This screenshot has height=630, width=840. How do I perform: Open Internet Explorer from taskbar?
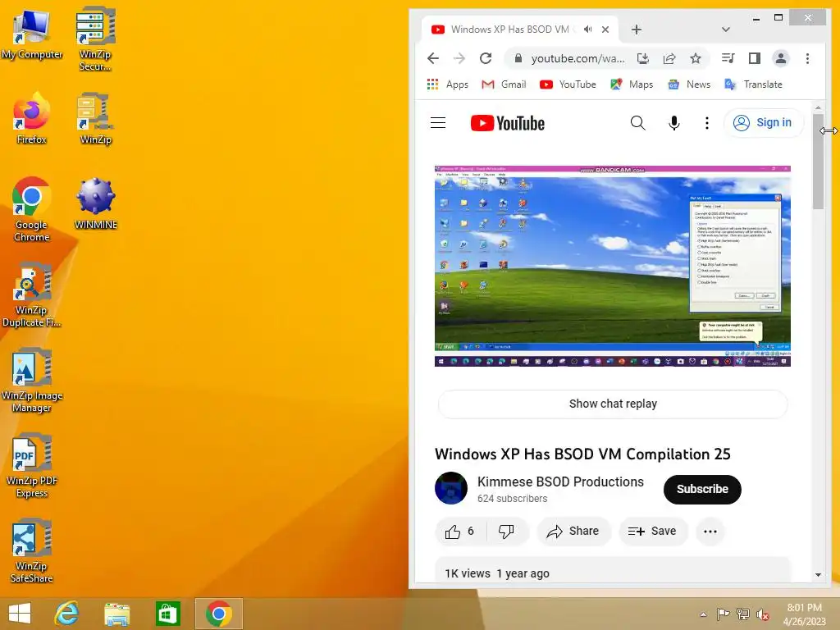(x=67, y=614)
